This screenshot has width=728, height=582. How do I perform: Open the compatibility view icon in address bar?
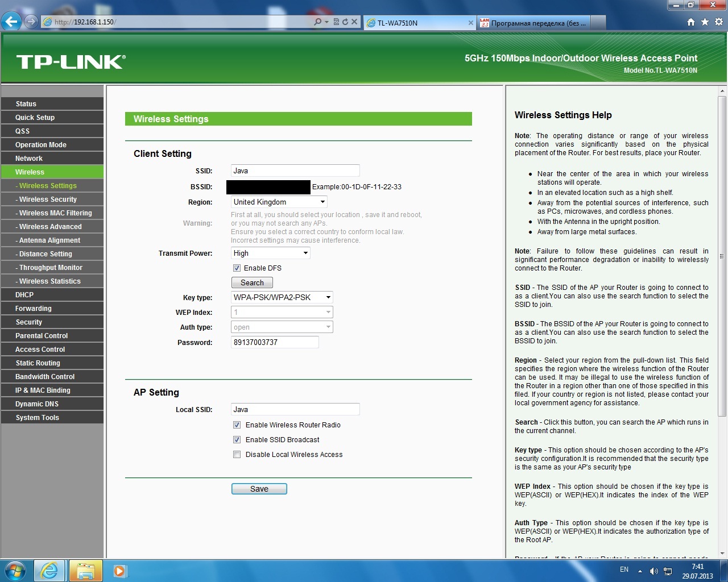point(336,22)
